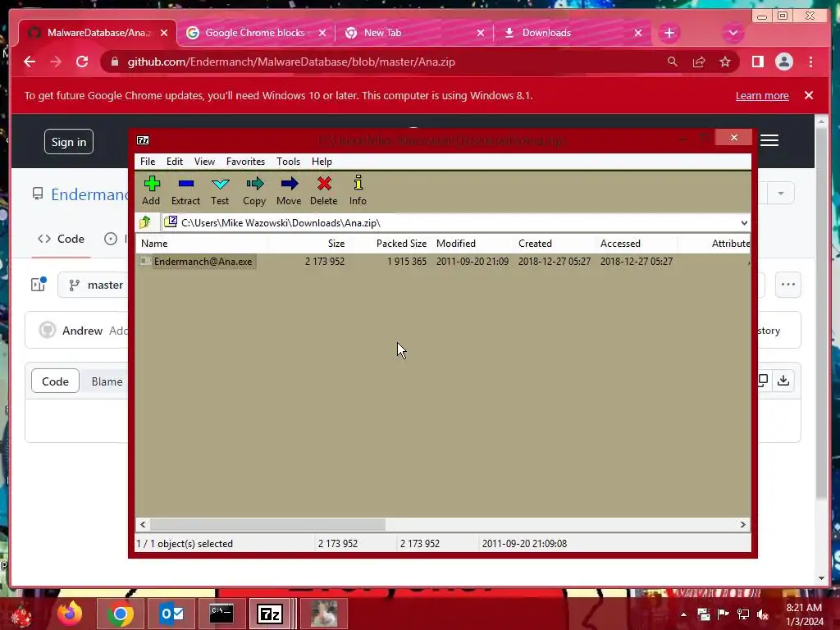Click the Add button in 7-Zip toolbar
840x630 pixels.
(151, 190)
